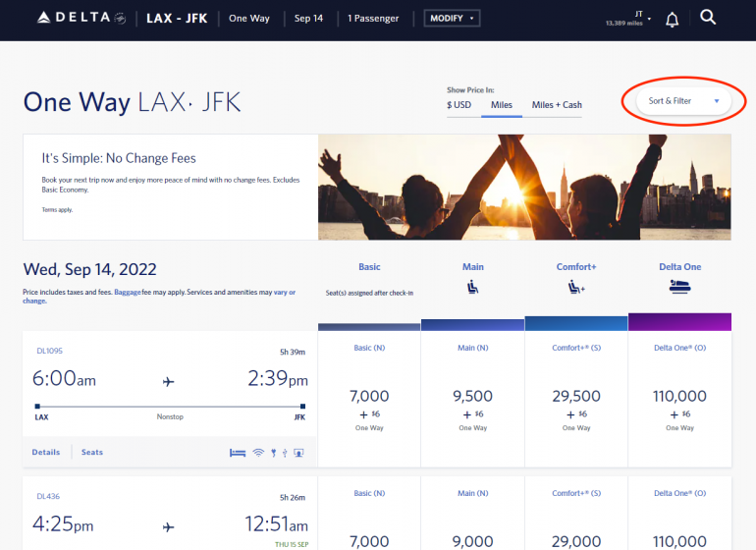Viewport: 756px width, 550px height.
Task: Click the Main cabin seat icon
Action: pyautogui.click(x=472, y=288)
